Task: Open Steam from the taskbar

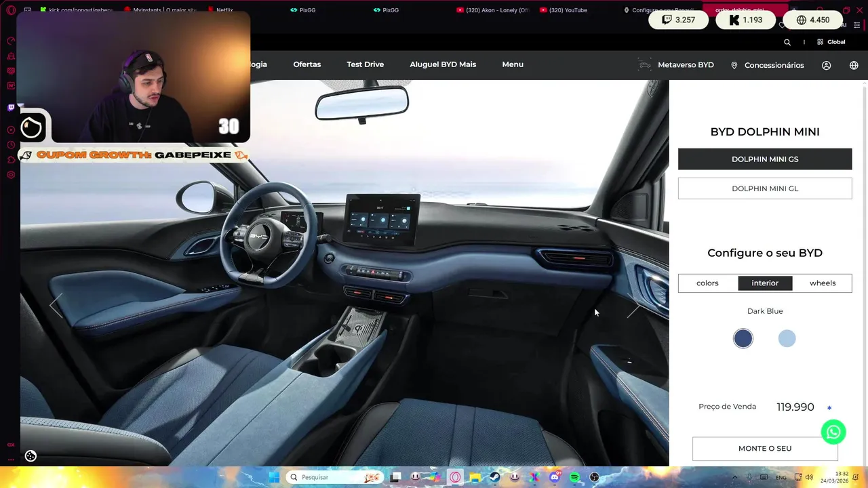Action: [495, 477]
